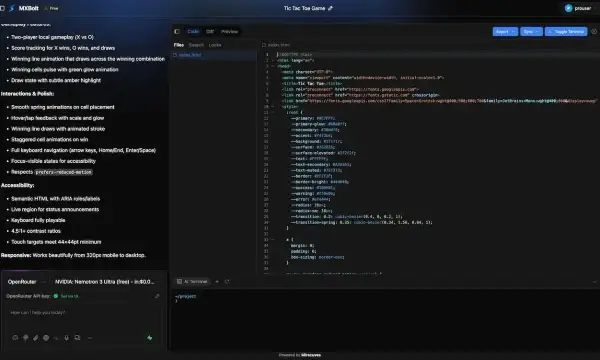The height and width of the screenshot is (360, 600).
Task: Click the --primary color value on line 12
Action: click(x=326, y=118)
